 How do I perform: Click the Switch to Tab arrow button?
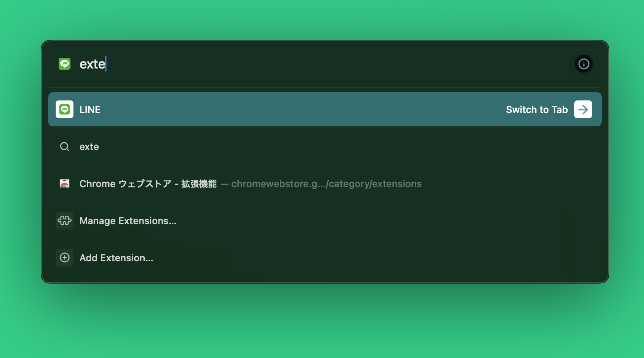coord(583,109)
